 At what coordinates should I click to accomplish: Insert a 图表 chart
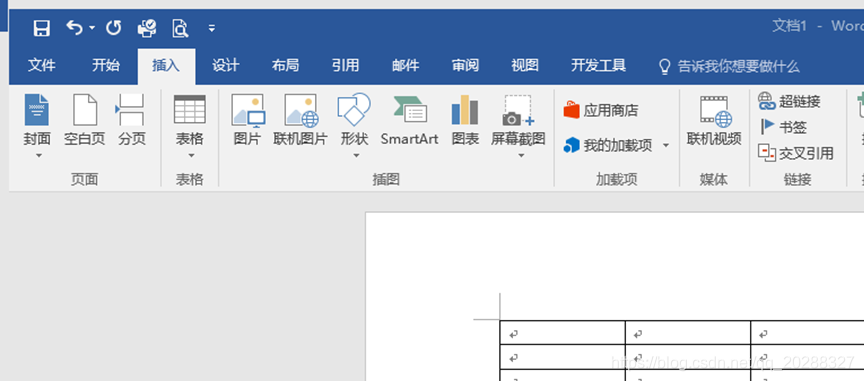[465, 120]
